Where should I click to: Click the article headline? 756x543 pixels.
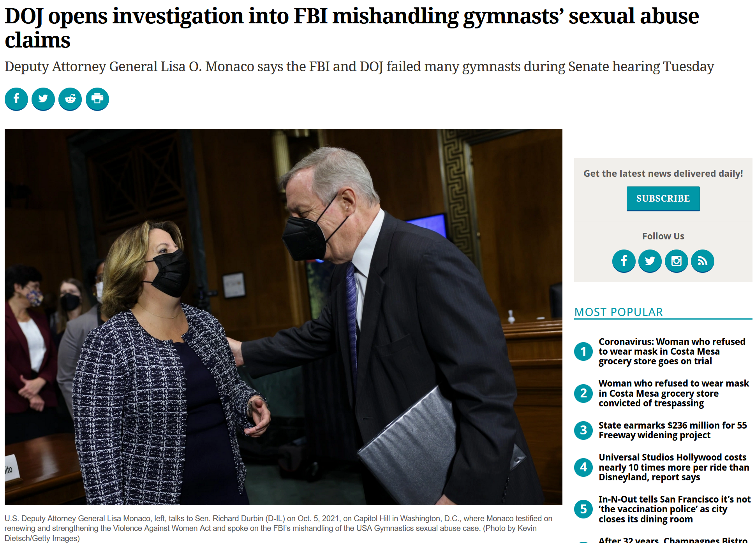click(352, 28)
